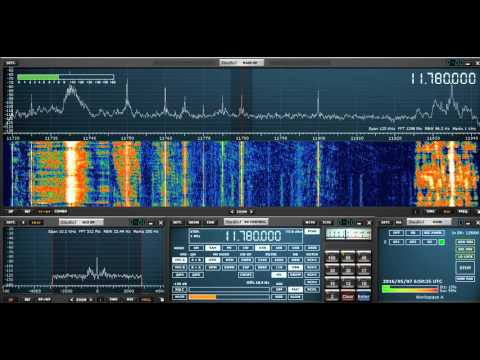The image size is (480, 360).
Task: Click the green S-meter bar
Action: click(x=38, y=77)
